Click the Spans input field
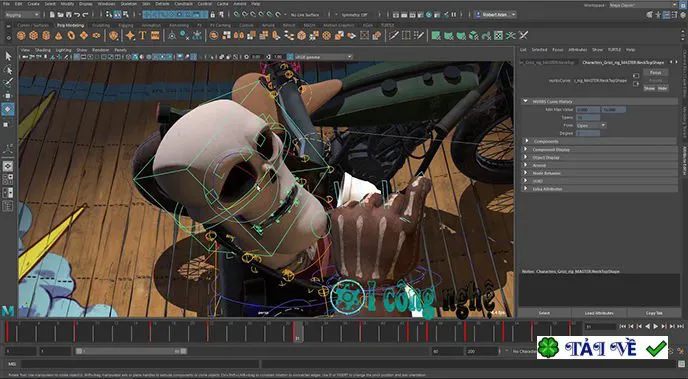The height and width of the screenshot is (379, 688). [x=588, y=117]
